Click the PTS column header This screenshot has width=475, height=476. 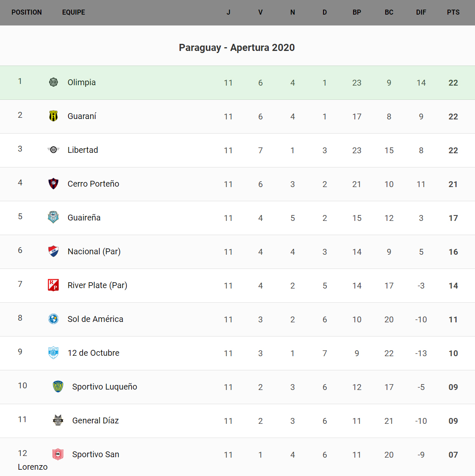coord(453,13)
